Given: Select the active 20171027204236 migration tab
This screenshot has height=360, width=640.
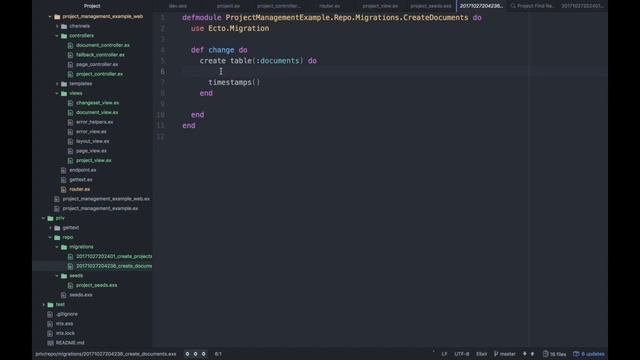Looking at the screenshot, I should [x=481, y=6].
